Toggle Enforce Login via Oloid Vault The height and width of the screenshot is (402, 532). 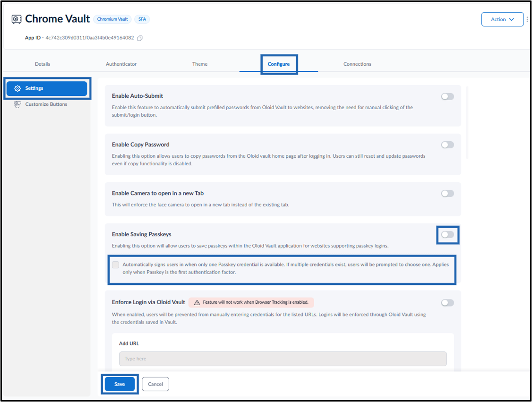click(x=447, y=303)
